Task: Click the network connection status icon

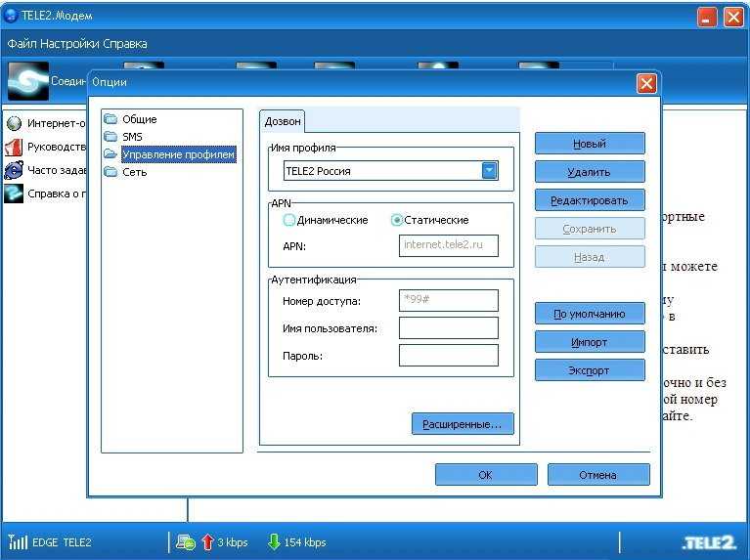Action: [186, 542]
